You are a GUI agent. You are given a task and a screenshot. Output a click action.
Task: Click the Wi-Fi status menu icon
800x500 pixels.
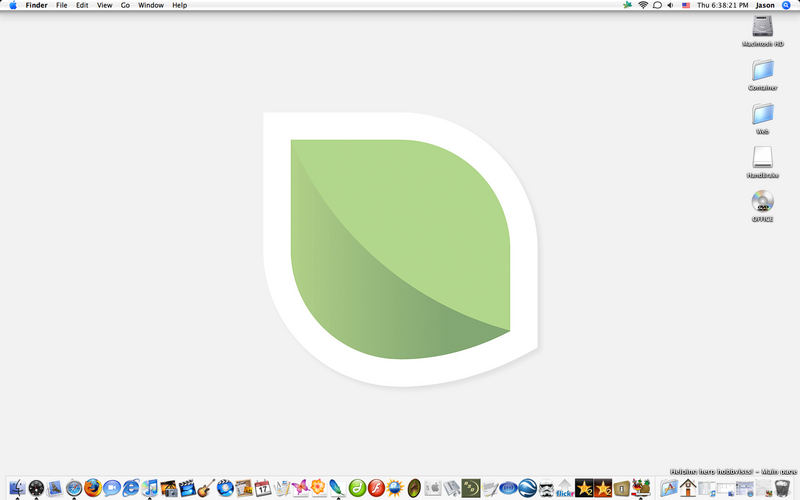pyautogui.click(x=643, y=5)
